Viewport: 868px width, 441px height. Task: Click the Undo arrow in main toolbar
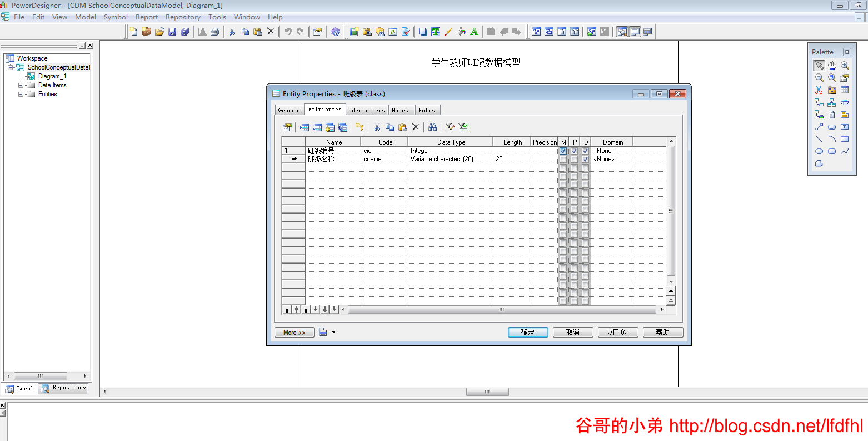[288, 32]
